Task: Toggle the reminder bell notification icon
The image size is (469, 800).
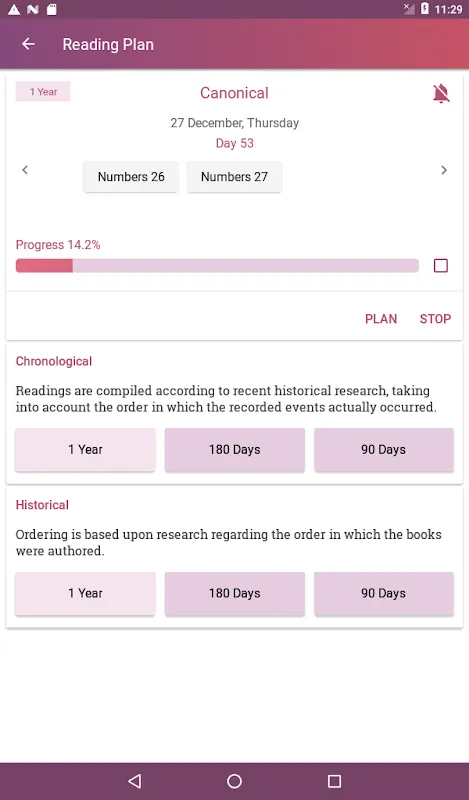Action: tap(441, 93)
